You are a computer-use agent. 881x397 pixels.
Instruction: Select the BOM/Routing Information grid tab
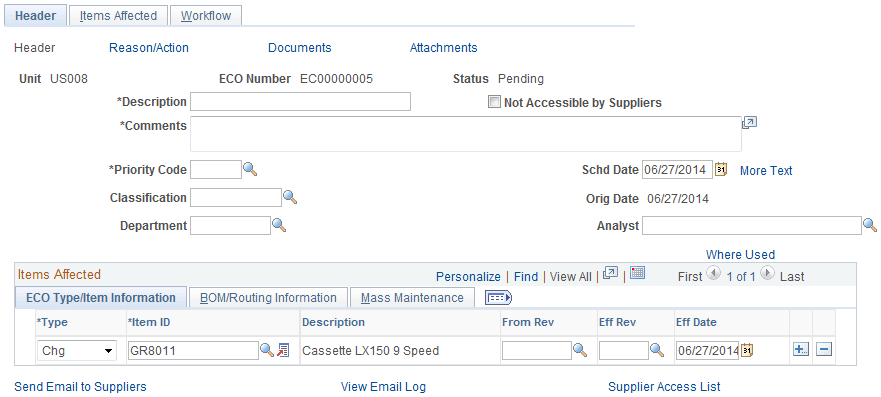tap(268, 298)
